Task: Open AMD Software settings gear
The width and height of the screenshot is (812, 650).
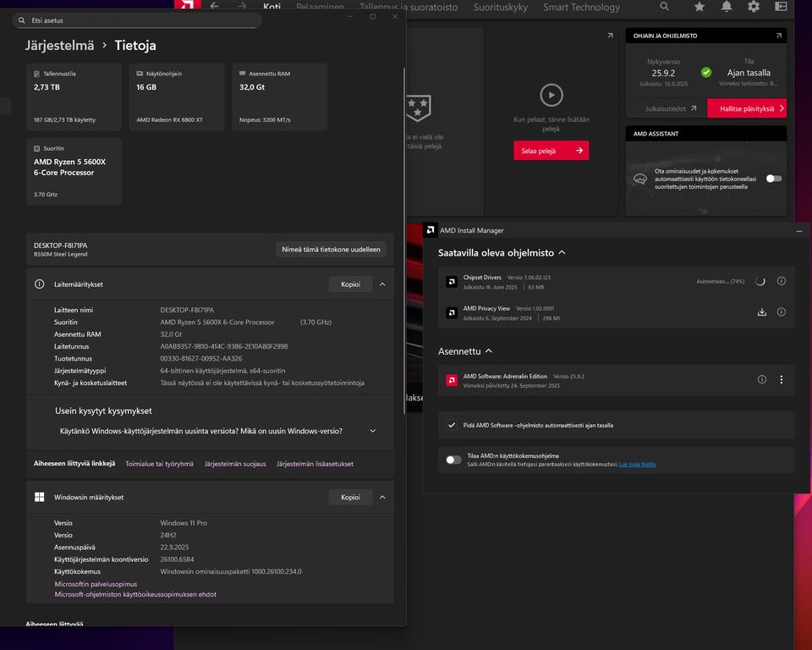Action: (x=754, y=6)
